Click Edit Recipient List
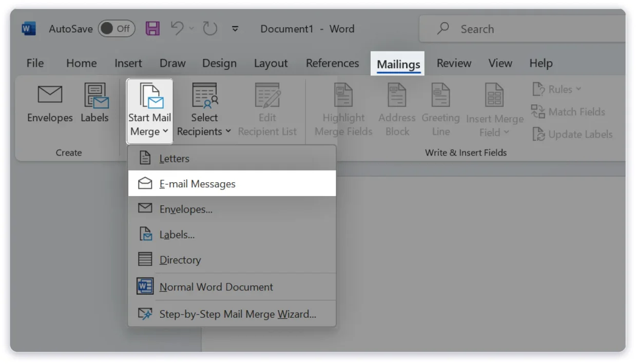 [x=267, y=110]
